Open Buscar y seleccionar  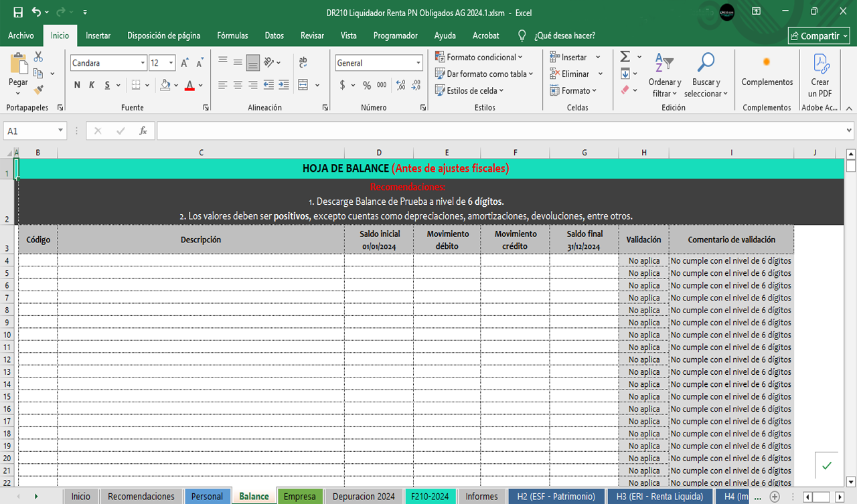click(x=706, y=75)
